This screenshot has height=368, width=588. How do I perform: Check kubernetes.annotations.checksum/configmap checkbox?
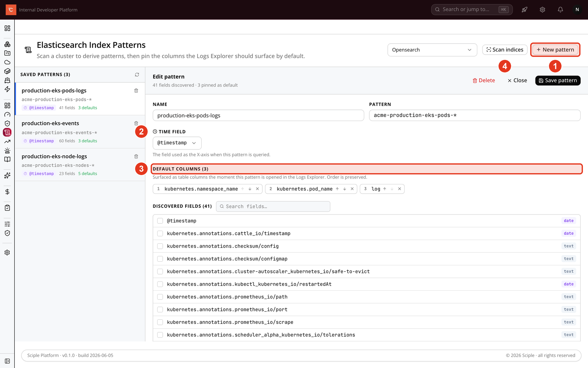point(160,259)
